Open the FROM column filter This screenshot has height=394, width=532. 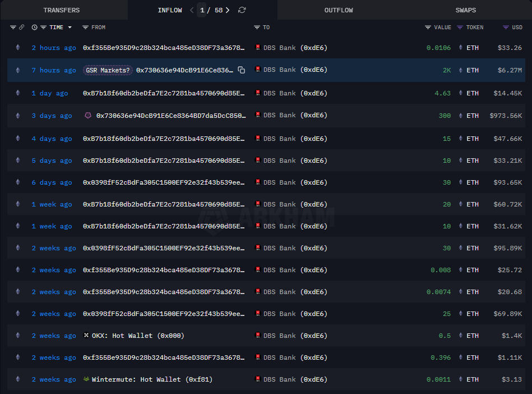click(85, 28)
